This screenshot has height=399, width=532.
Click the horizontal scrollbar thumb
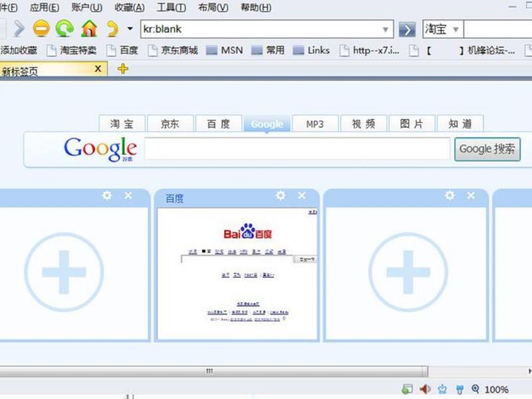(213, 371)
